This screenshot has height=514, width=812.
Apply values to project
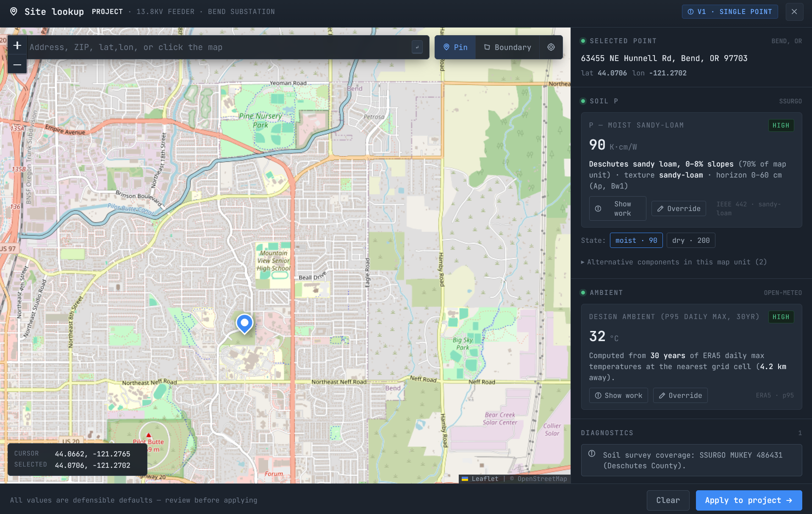coord(749,500)
